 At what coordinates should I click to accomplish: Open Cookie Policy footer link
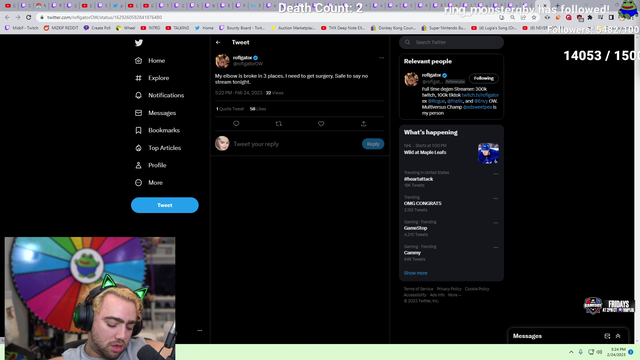477,289
